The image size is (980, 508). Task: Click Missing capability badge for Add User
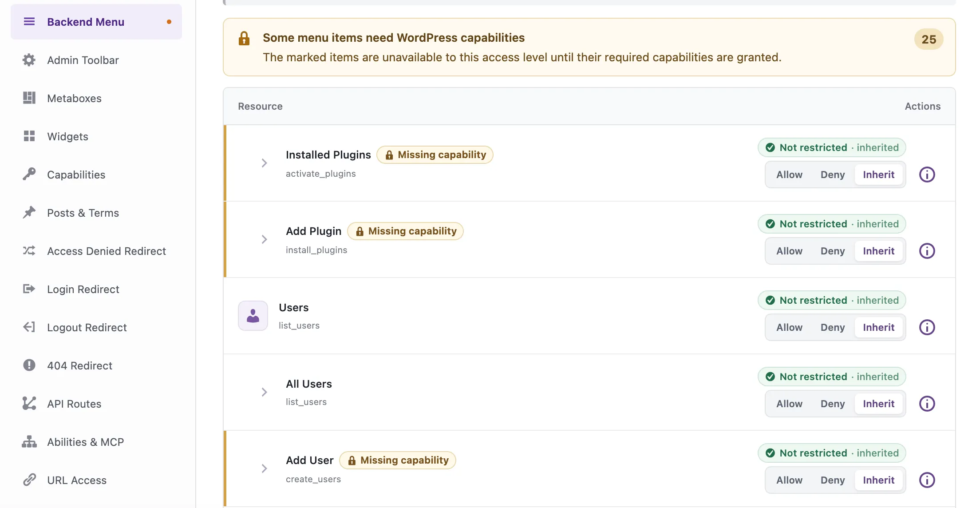[398, 460]
